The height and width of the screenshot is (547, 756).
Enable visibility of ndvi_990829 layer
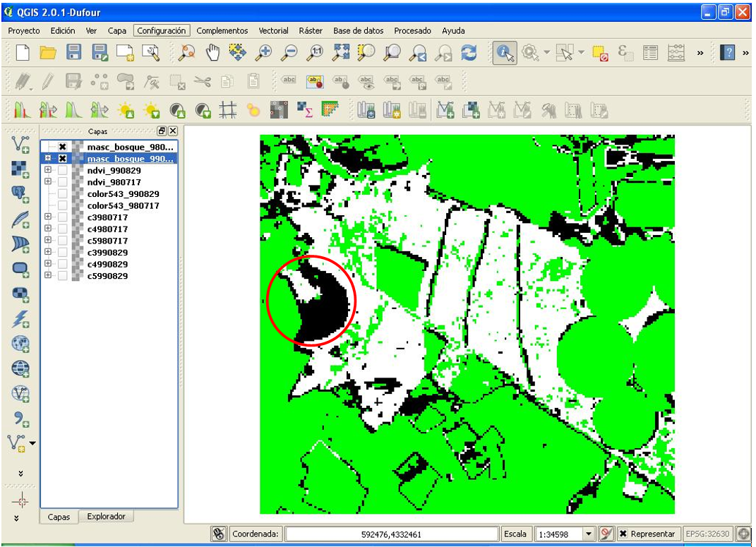pos(63,171)
